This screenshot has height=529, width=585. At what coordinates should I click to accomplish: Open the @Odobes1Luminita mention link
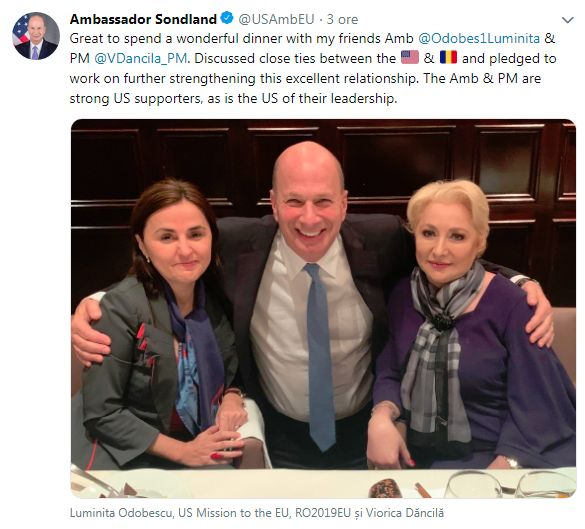[479, 38]
